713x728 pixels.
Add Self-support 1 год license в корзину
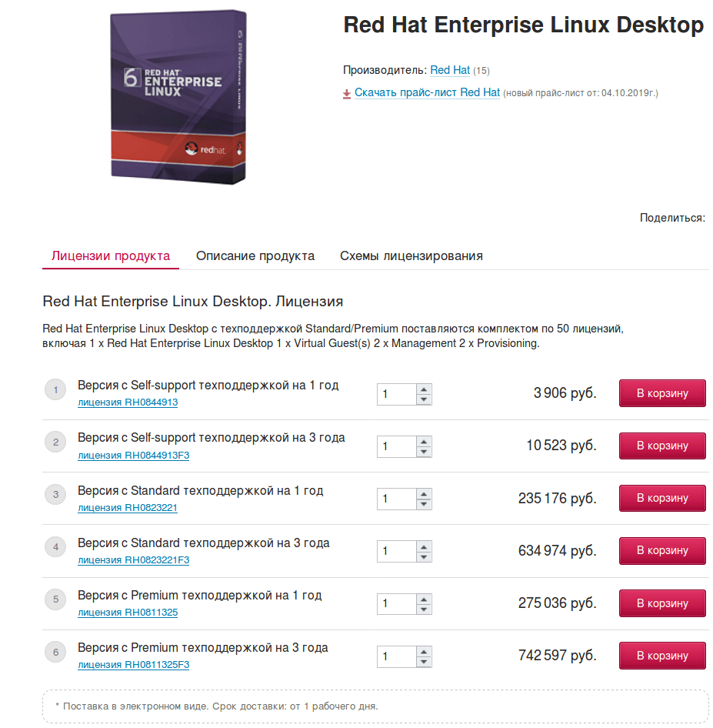[x=662, y=393]
